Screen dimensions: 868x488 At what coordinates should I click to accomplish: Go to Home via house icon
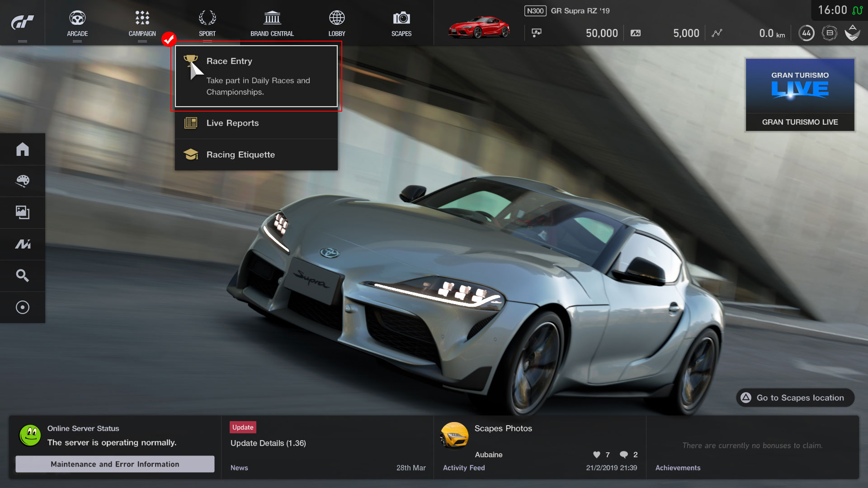tap(23, 149)
